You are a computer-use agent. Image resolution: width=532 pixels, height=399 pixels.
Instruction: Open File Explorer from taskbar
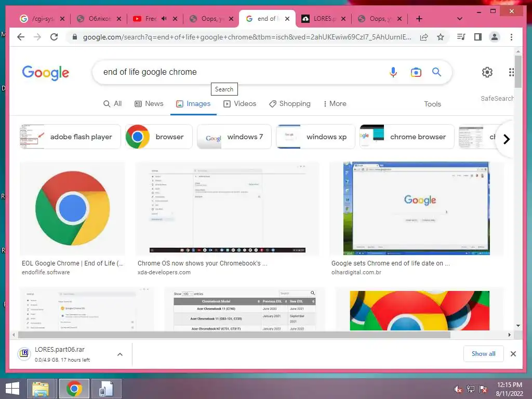pyautogui.click(x=41, y=389)
